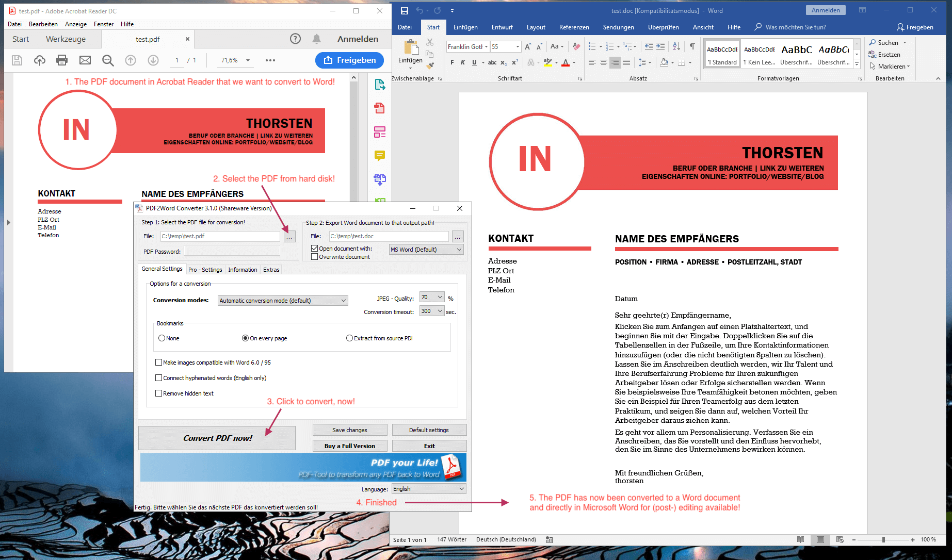Open the three-dot more tools menu in Acrobat
This screenshot has height=560, width=952.
point(270,60)
